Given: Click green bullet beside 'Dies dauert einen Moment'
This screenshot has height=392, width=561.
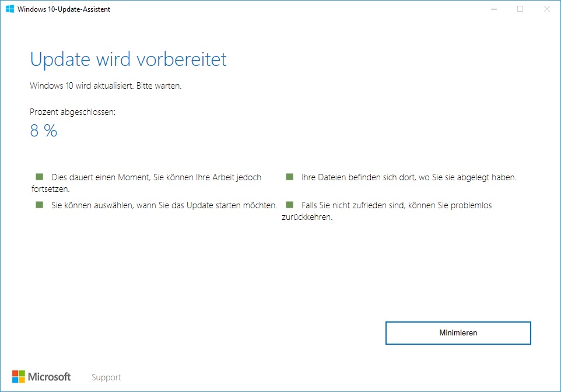Looking at the screenshot, I should pos(39,177).
